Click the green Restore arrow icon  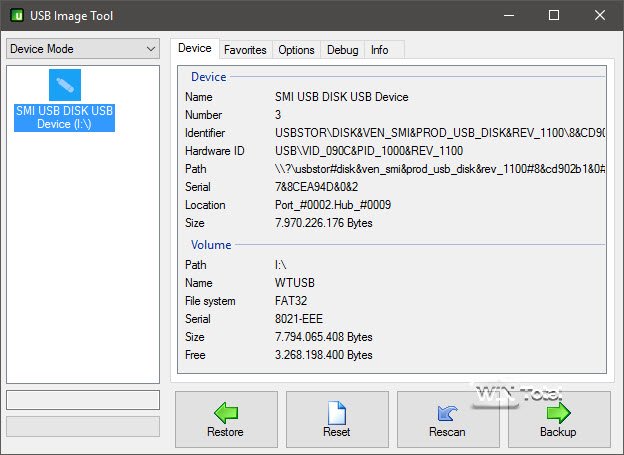click(226, 413)
